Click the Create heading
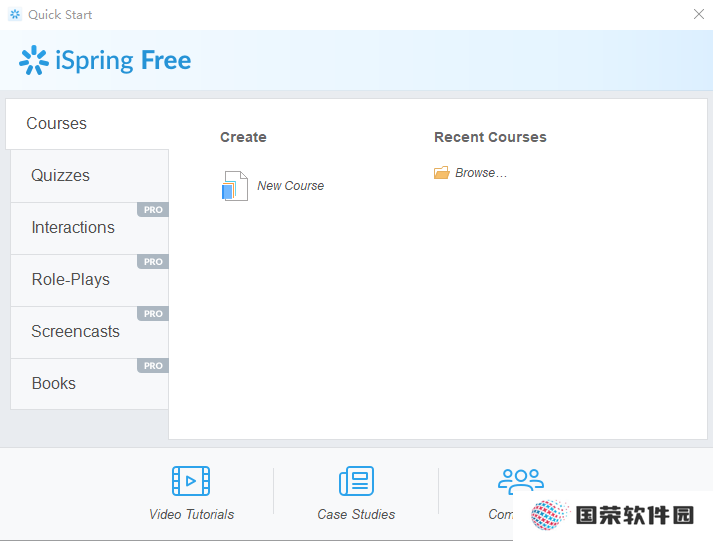Screen dimensions: 713x541 (243, 137)
